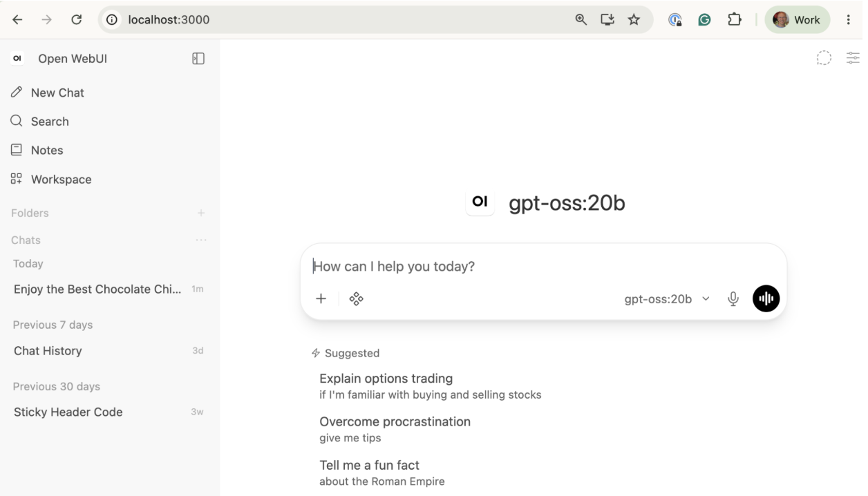Click the microphone dictation icon
868x496 pixels.
pyautogui.click(x=733, y=299)
